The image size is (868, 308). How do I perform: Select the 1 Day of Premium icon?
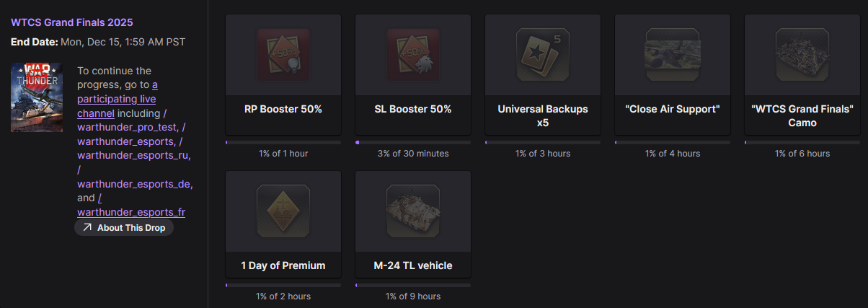pos(283,211)
